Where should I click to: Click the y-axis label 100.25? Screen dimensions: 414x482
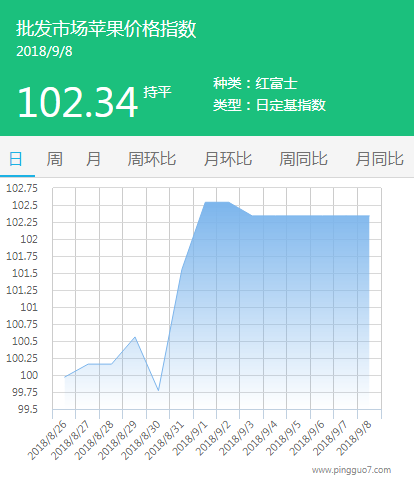[22, 358]
